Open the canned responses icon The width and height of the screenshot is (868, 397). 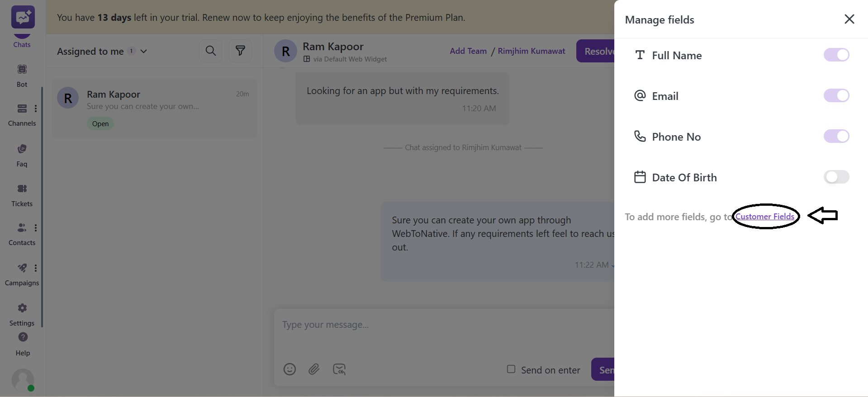pos(339,369)
